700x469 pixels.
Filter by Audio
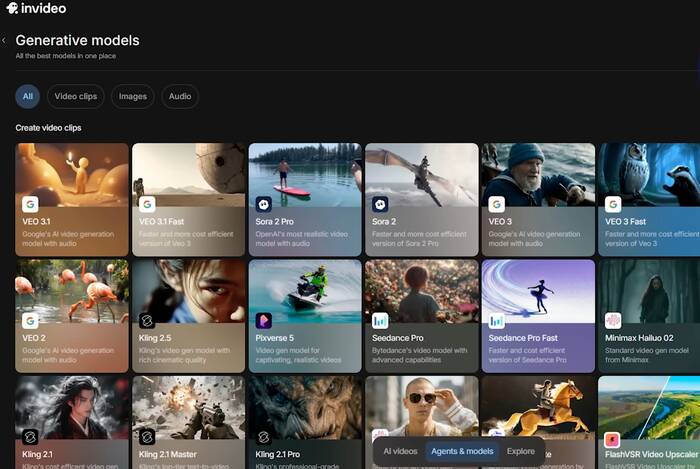point(180,96)
